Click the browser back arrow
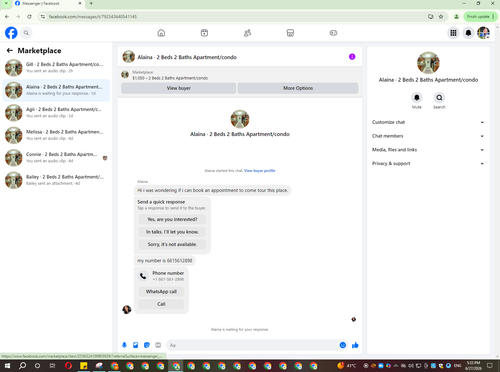 pyautogui.click(x=7, y=16)
